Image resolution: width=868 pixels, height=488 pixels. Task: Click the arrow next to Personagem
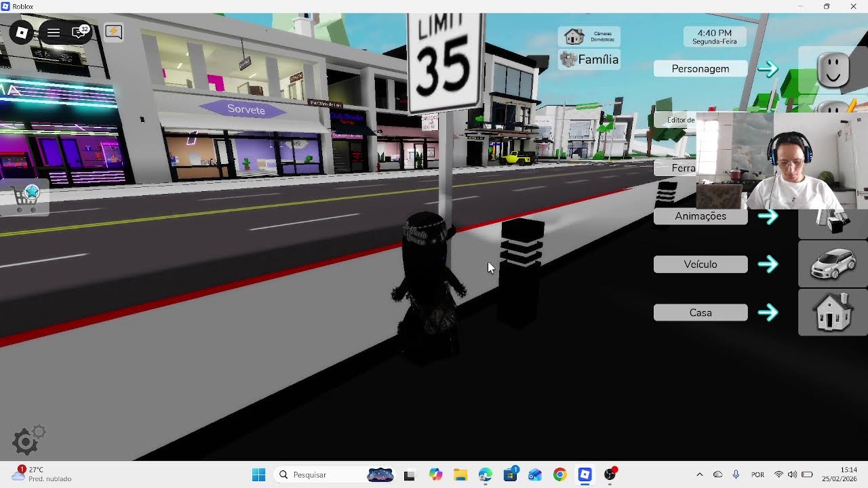point(768,68)
